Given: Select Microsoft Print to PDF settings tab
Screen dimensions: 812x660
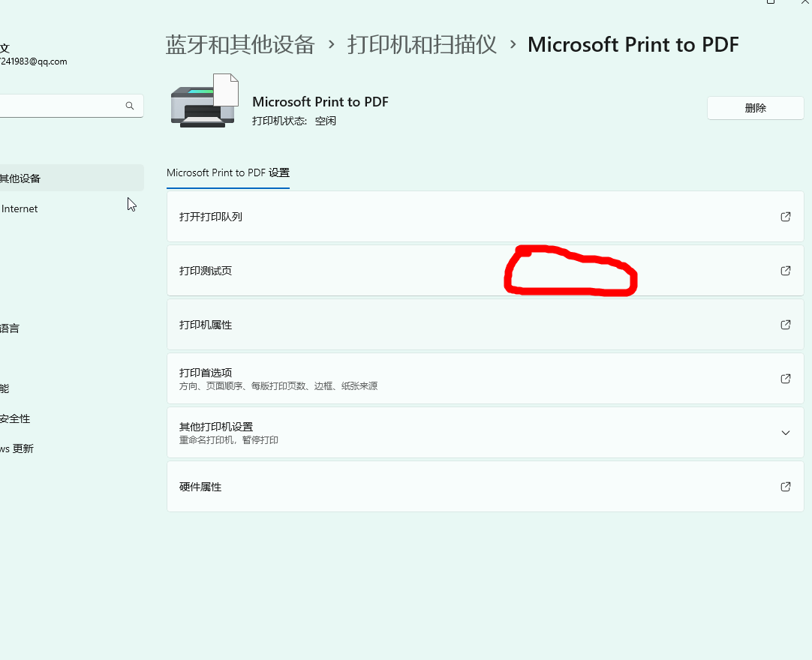Looking at the screenshot, I should click(228, 173).
